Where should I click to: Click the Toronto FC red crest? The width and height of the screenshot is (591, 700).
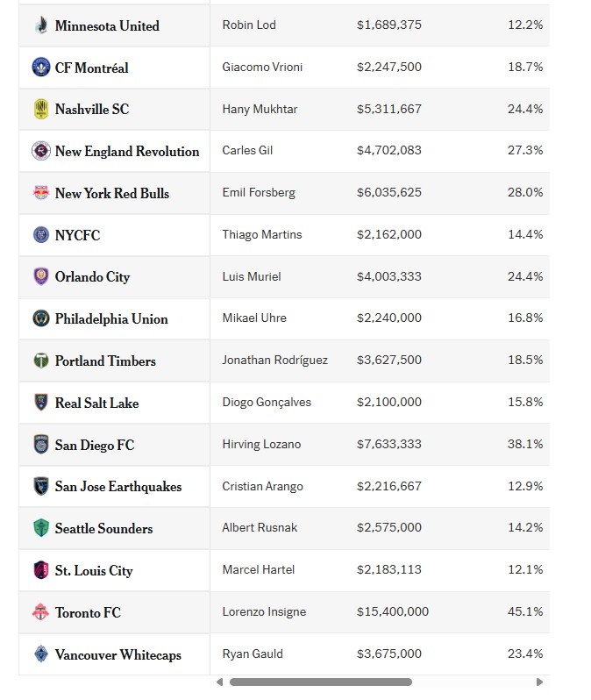(40, 612)
